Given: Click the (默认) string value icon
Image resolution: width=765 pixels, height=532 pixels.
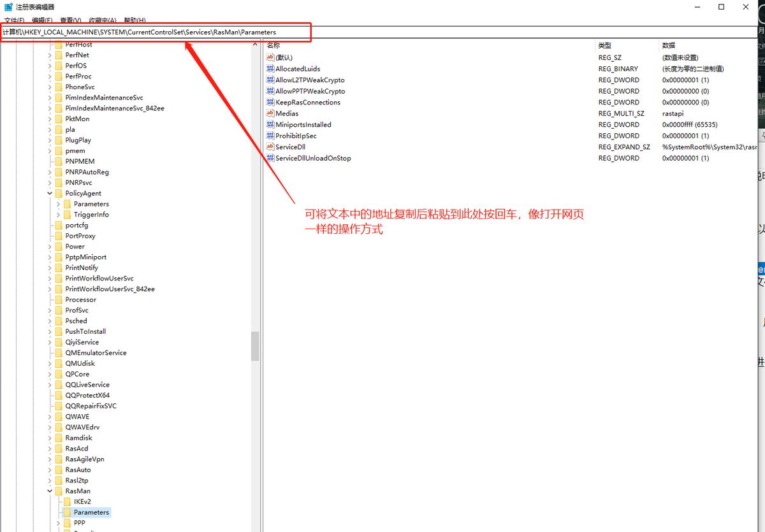Looking at the screenshot, I should pos(270,58).
